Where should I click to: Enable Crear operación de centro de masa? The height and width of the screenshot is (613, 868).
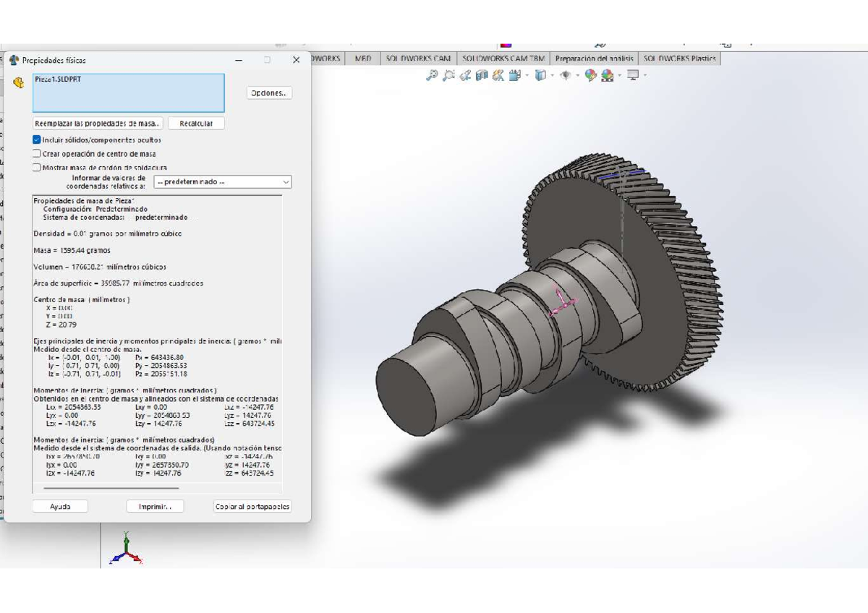pos(35,154)
